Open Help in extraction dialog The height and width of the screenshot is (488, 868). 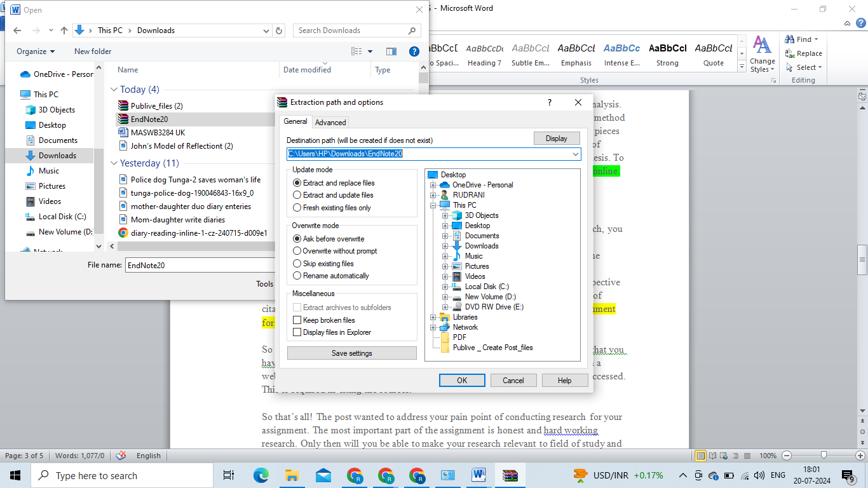(x=564, y=381)
